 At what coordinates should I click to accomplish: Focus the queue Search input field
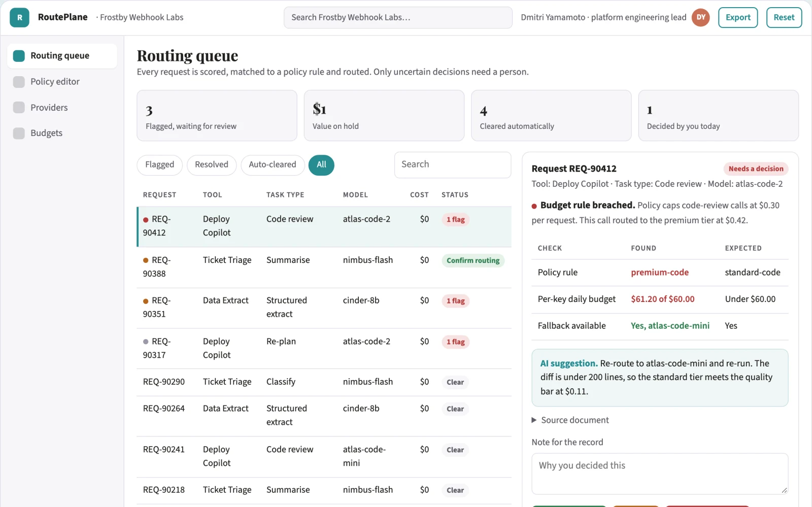pyautogui.click(x=453, y=164)
